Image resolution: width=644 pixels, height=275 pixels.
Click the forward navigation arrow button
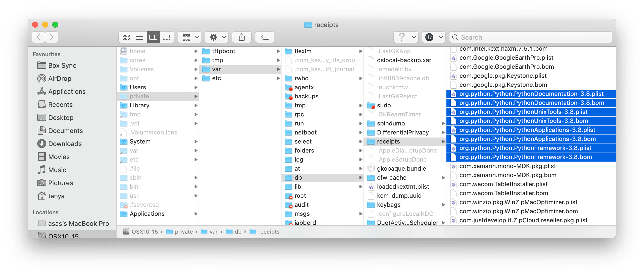pyautogui.click(x=52, y=36)
